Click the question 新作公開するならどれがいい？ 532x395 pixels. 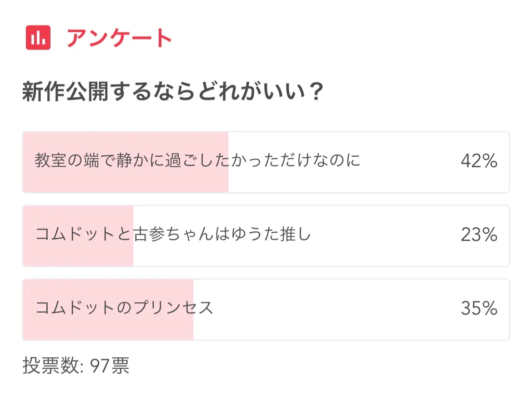(x=173, y=92)
